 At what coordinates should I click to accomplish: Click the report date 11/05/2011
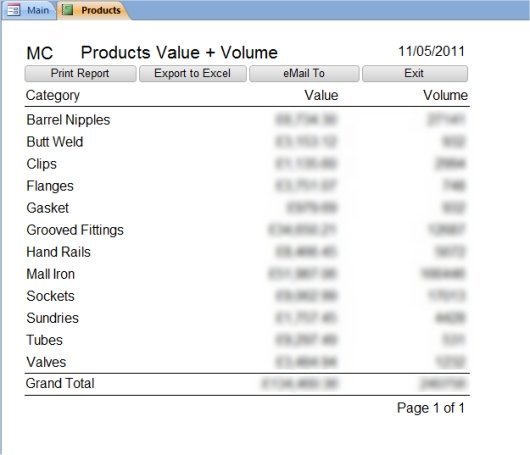[431, 51]
